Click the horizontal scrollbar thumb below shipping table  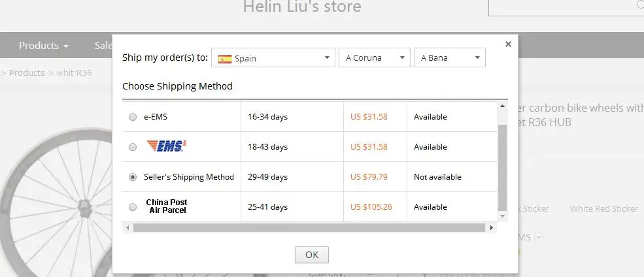tap(309, 227)
